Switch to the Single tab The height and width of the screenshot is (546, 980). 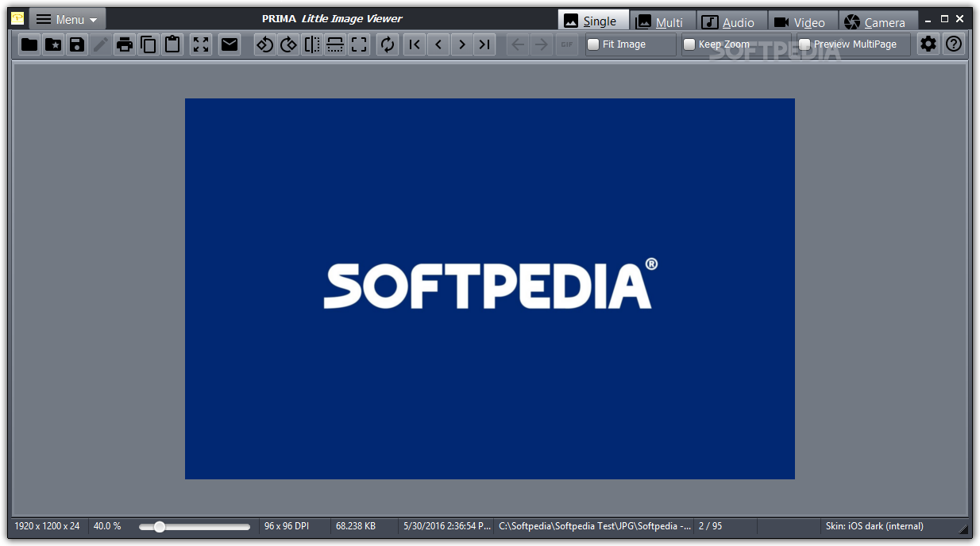593,21
